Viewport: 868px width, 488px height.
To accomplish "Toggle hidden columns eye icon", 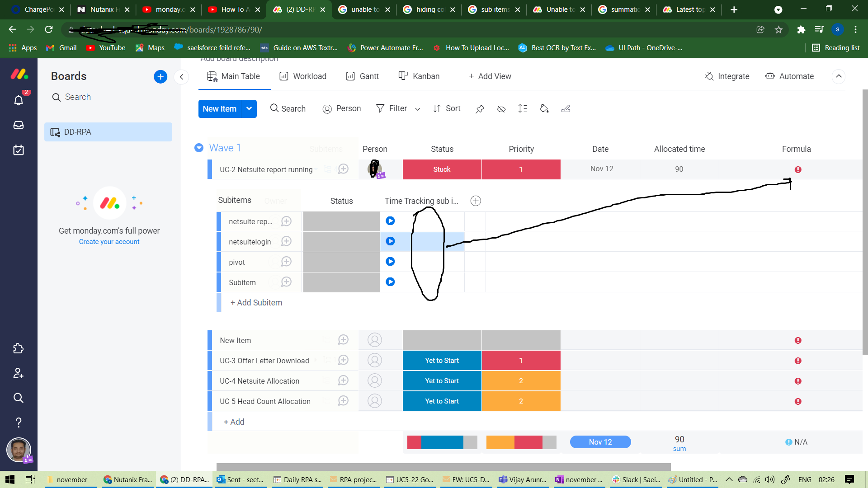I will (501, 109).
